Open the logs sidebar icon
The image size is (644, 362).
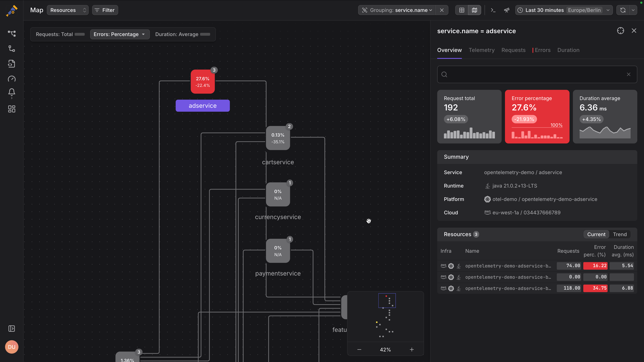coord(12,64)
